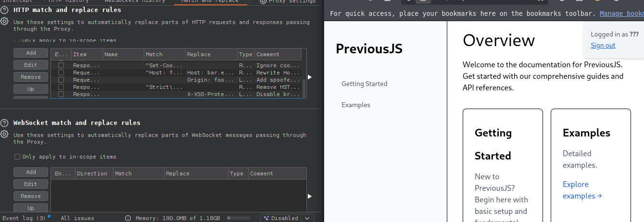
Task: Click E... enabled column header in HTTP table
Action: pyautogui.click(x=61, y=54)
